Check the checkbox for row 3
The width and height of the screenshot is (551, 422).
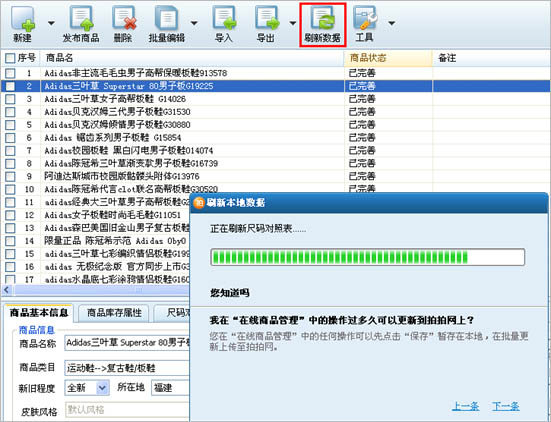(x=10, y=99)
